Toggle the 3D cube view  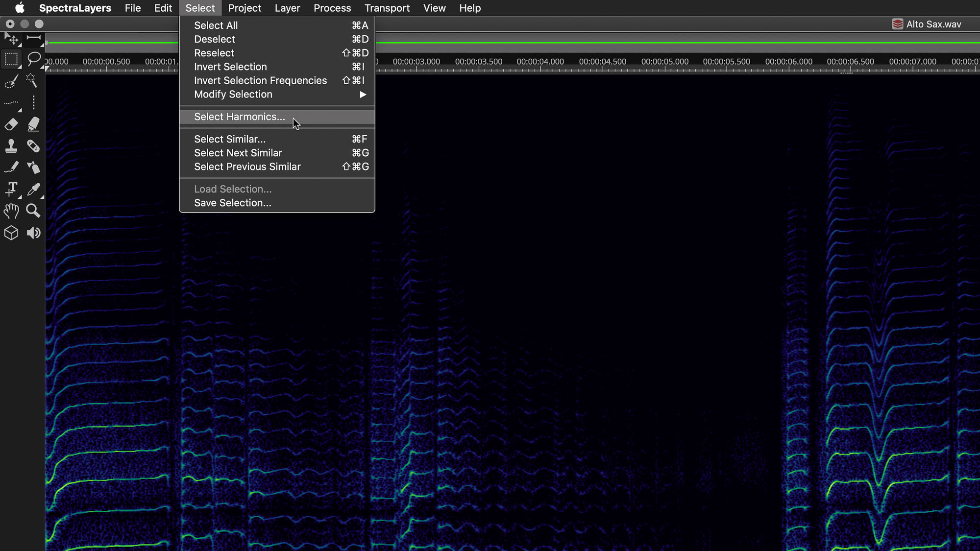pos(11,233)
